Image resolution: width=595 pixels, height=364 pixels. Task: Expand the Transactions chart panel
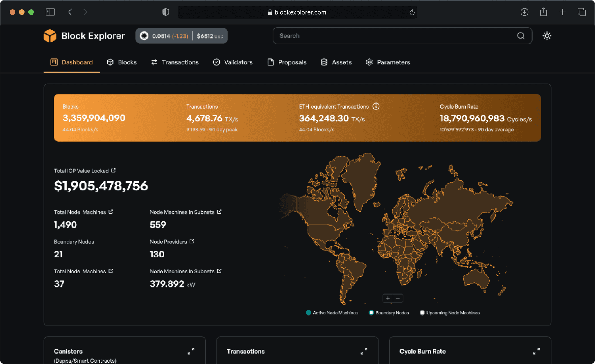[364, 351]
